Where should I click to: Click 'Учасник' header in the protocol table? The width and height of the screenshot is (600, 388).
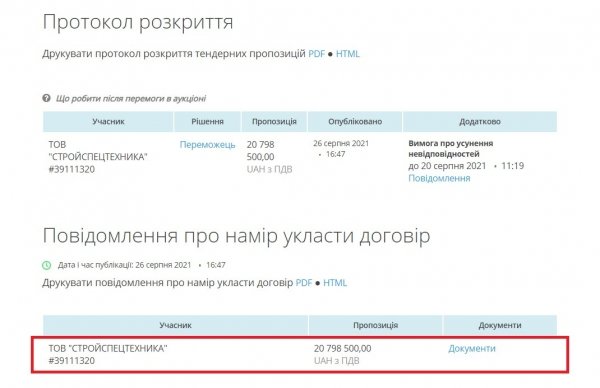click(108, 122)
